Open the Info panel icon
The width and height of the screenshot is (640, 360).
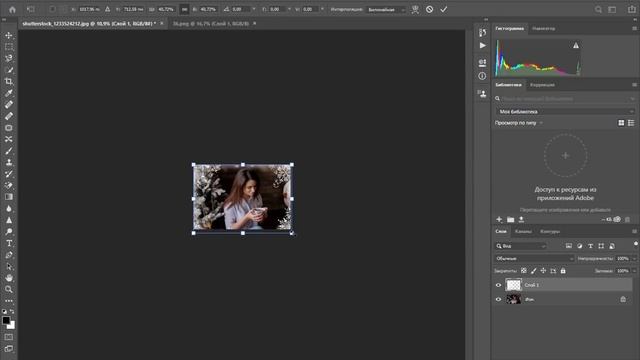tap(482, 76)
